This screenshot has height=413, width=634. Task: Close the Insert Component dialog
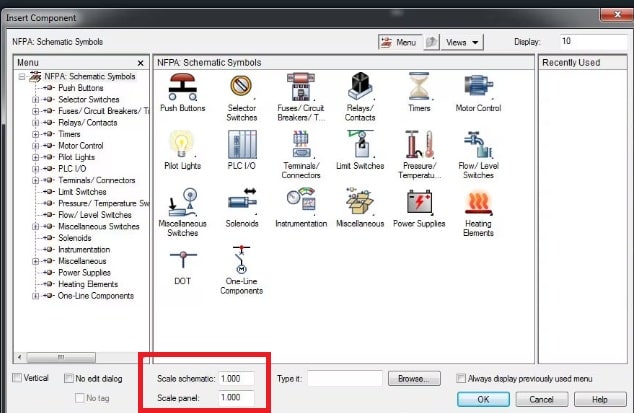click(x=617, y=15)
